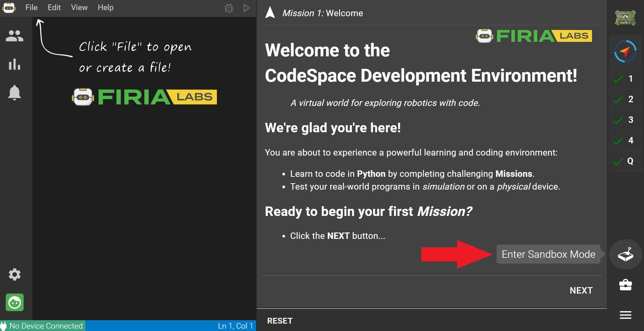Viewport: 644px width, 331px height.
Task: Select completed objective 2
Action: tap(625, 100)
